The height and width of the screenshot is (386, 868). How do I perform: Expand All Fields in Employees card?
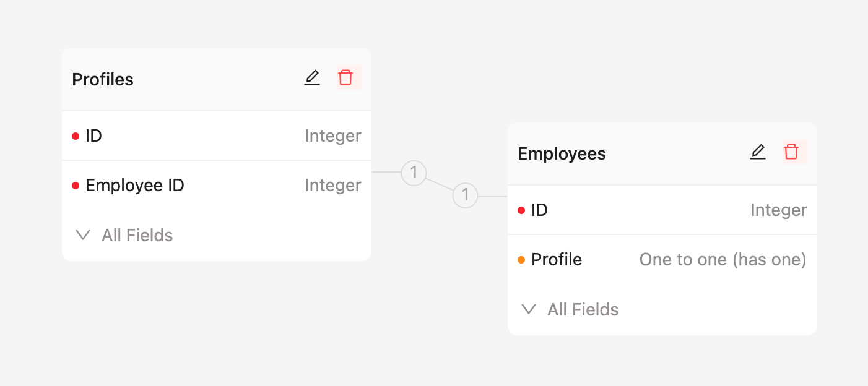(583, 309)
